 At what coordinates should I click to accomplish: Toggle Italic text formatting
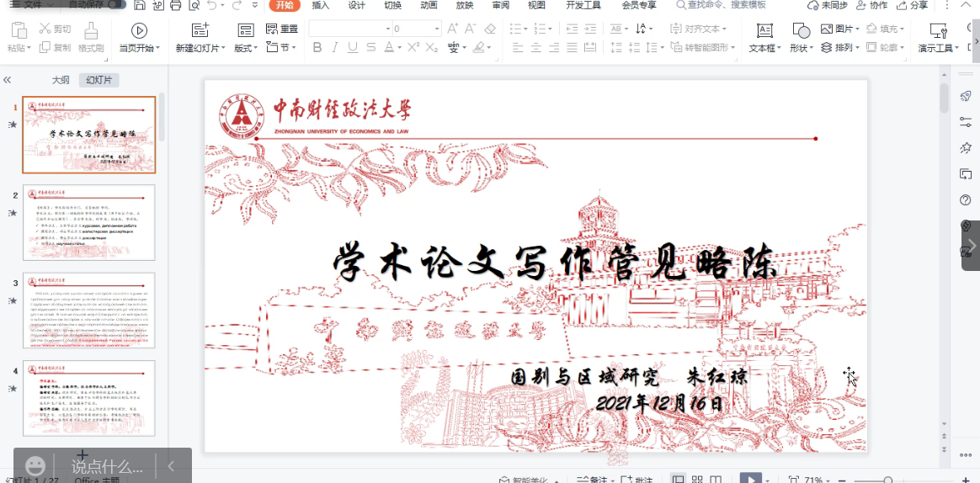pos(335,48)
